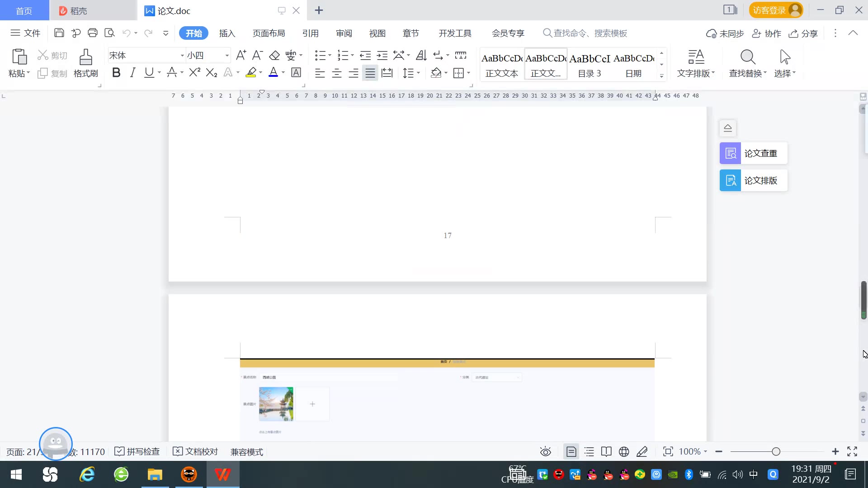Click the 论文查重 sidebar icon
This screenshot has width=868, height=488.
730,154
